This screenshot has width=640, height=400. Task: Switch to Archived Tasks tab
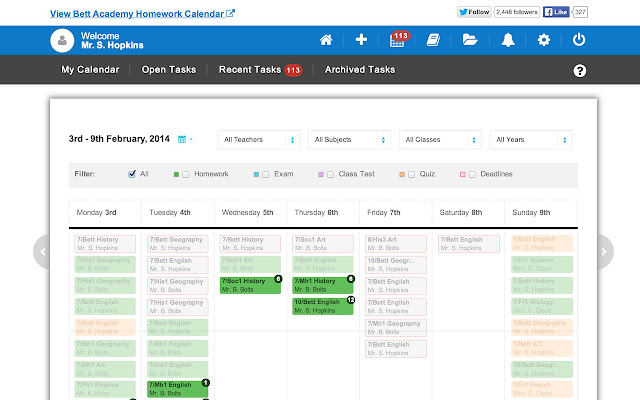(x=359, y=70)
